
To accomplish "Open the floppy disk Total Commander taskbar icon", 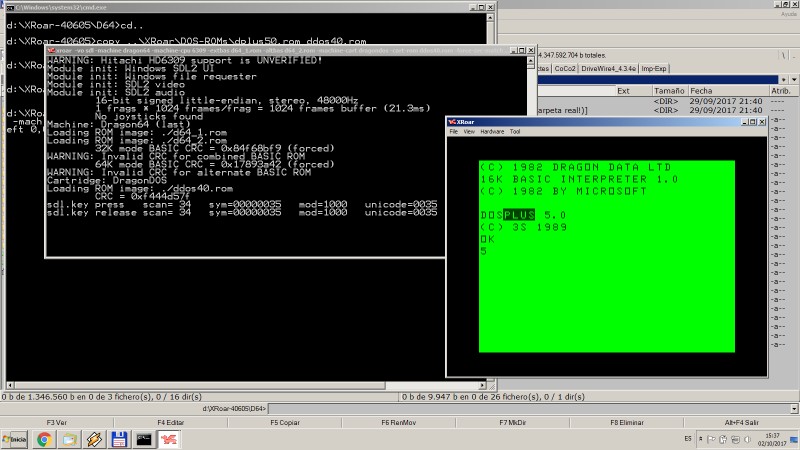I will (119, 439).
